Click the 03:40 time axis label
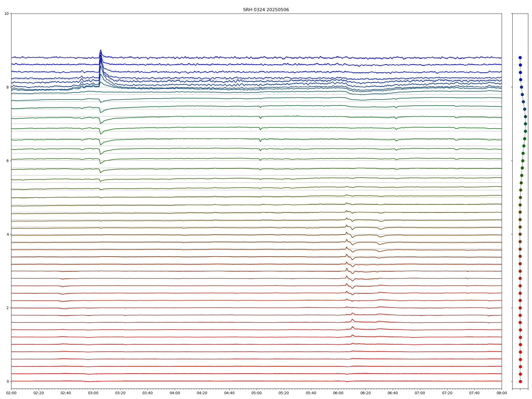This screenshot has height=399, width=532. coord(147,393)
